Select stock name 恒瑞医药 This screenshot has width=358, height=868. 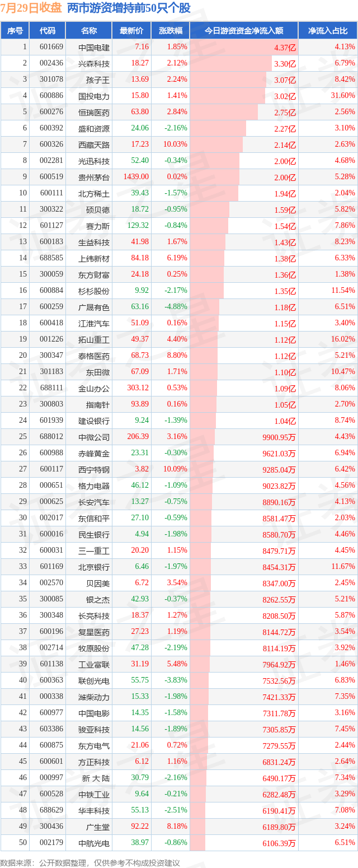coord(94,113)
